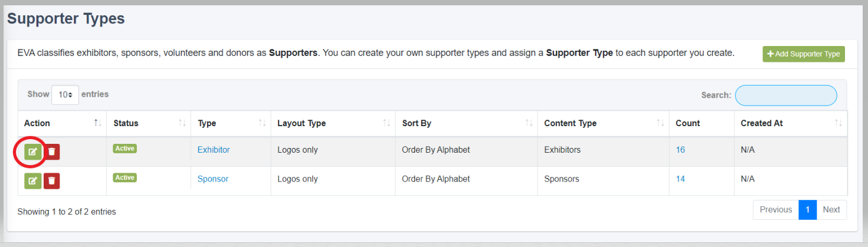
Task: Go to the Next page
Action: pos(831,210)
